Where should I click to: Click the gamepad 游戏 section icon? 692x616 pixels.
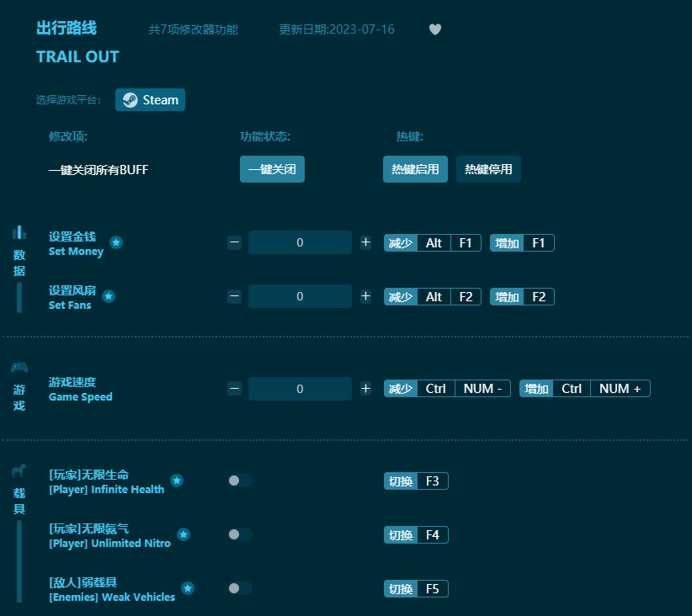click(19, 365)
